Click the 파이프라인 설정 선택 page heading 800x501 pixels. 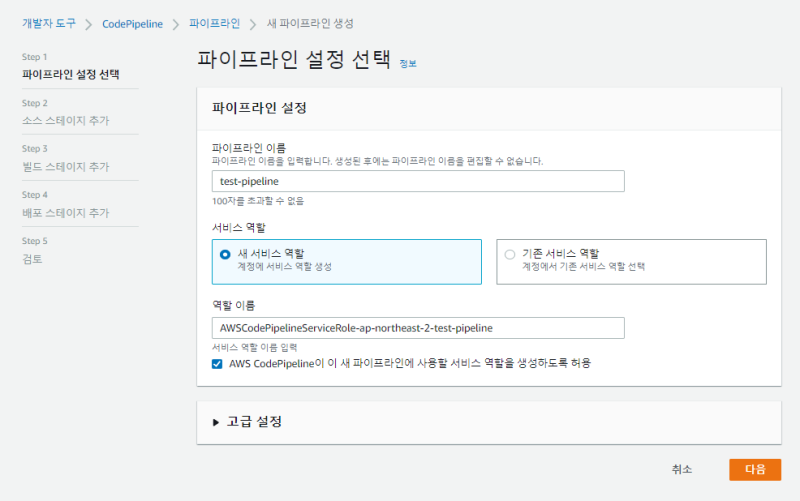click(294, 59)
